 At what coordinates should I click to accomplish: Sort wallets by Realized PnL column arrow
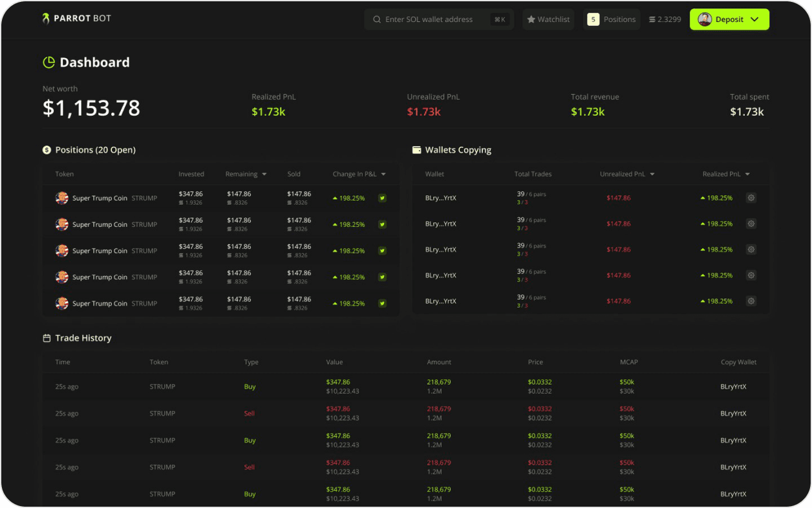[x=747, y=175]
